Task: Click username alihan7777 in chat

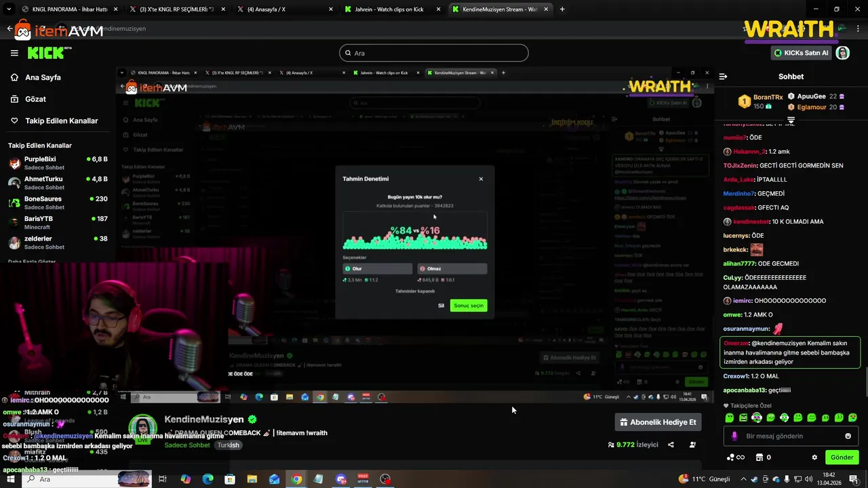Action: pyautogui.click(x=739, y=264)
